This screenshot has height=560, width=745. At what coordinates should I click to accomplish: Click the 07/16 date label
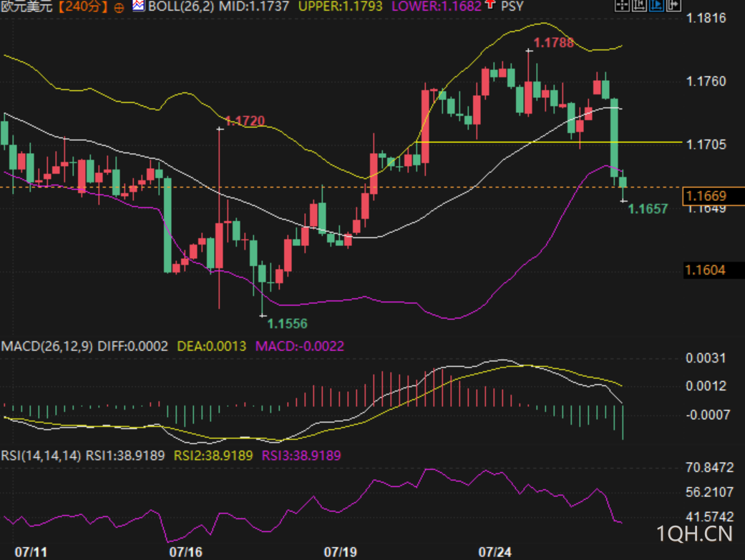[x=186, y=552]
